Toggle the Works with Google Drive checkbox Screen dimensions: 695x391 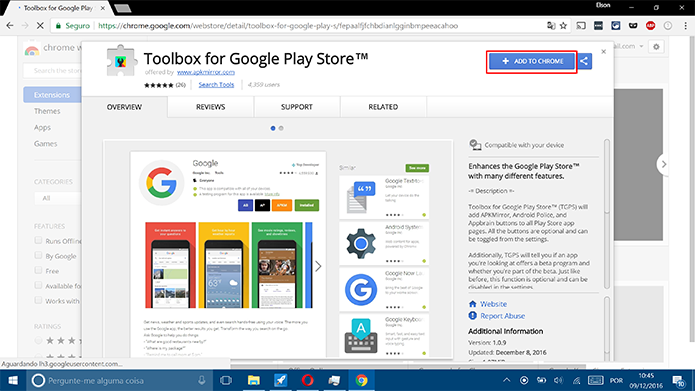click(38, 301)
